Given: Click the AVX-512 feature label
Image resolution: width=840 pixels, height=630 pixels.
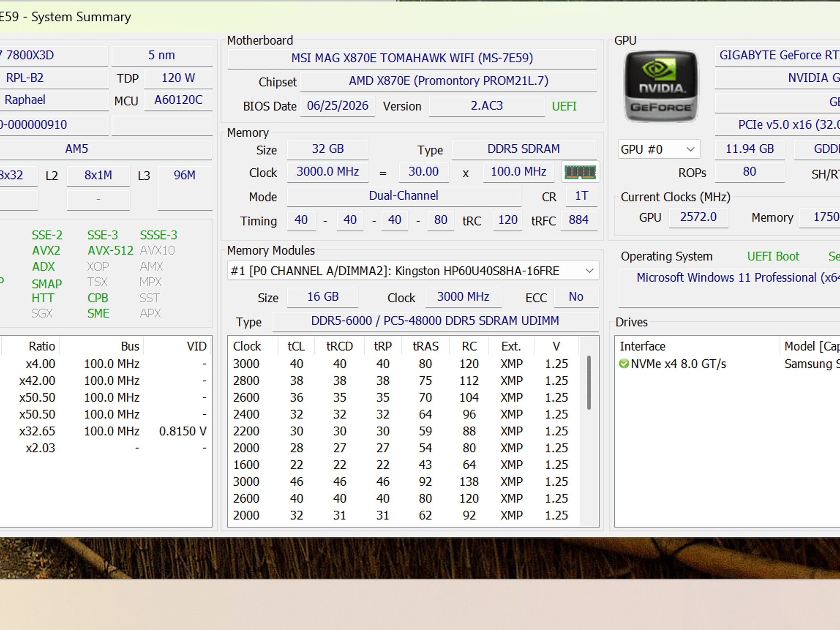Looking at the screenshot, I should pos(110,251).
